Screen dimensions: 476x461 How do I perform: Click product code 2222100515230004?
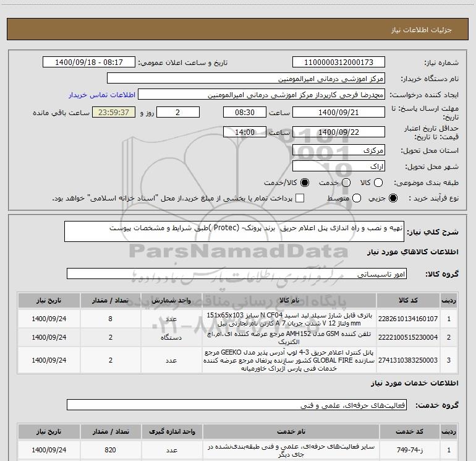coord(408,337)
